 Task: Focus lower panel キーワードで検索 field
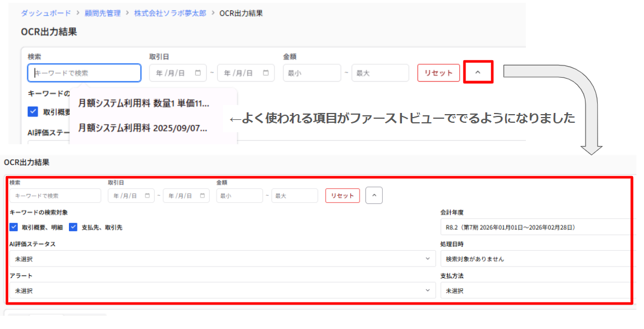(x=55, y=196)
